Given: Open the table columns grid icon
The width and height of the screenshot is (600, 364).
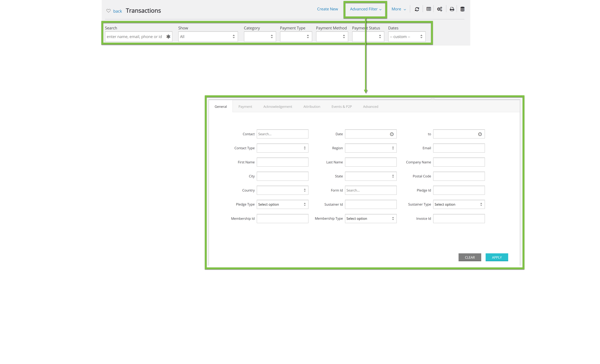Looking at the screenshot, I should click(429, 9).
